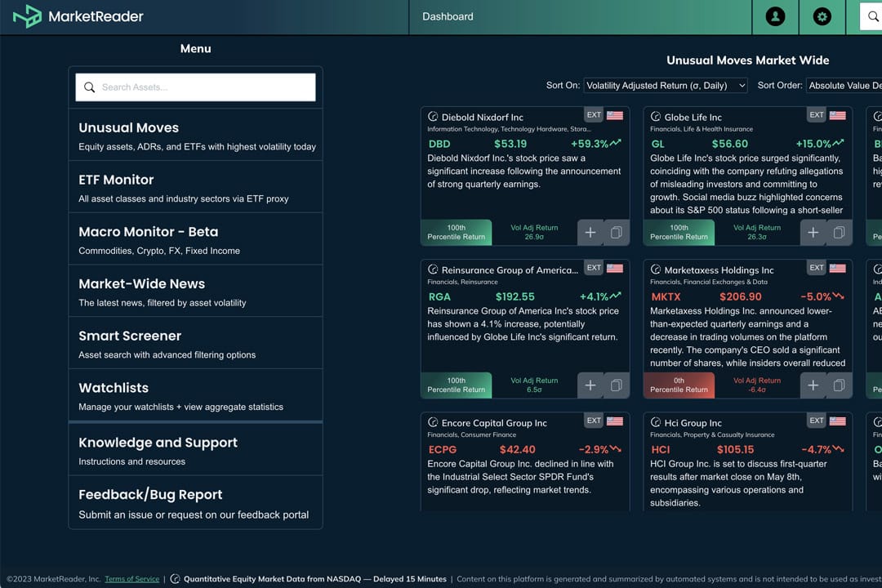Image resolution: width=882 pixels, height=588 pixels.
Task: Open Unusual Moves from the menu
Action: tap(196, 135)
